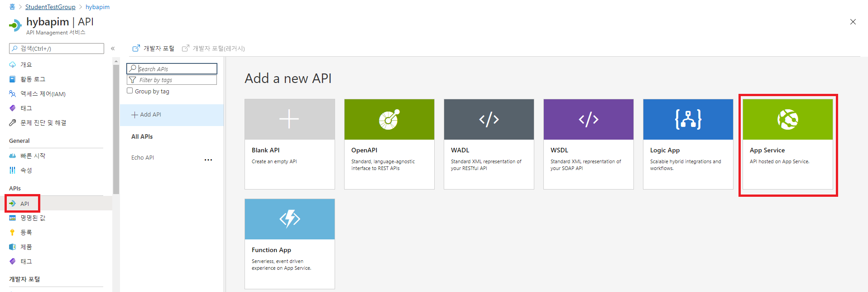Screen dimensions: 868x292
Task: Collapse the left sidebar with chevron
Action: click(x=113, y=49)
